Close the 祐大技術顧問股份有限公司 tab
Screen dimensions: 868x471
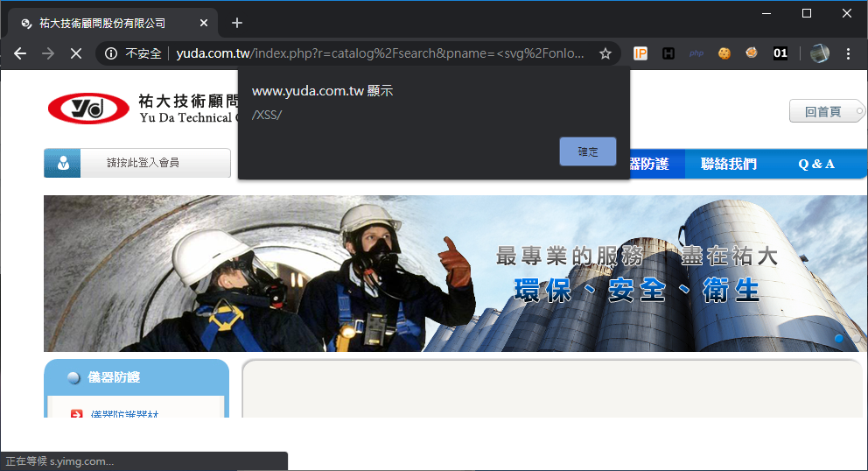[x=204, y=23]
